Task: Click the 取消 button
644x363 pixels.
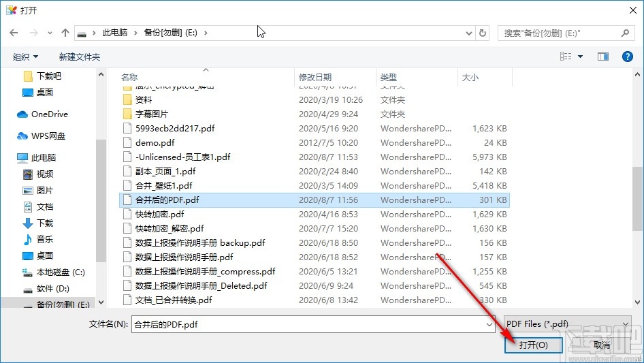Action: pyautogui.click(x=601, y=345)
